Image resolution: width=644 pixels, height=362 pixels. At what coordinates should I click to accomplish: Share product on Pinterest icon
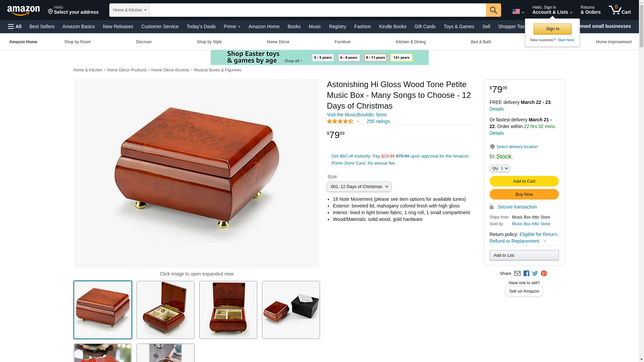[x=544, y=274]
